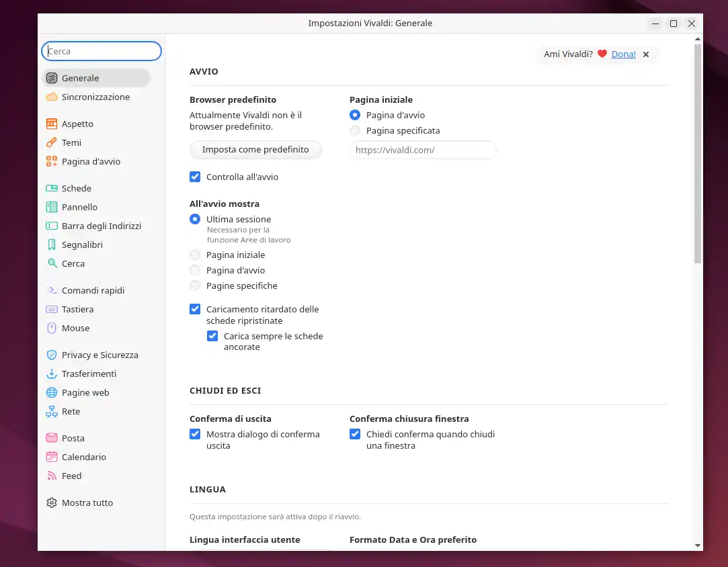Open Pagina d'avvio section in the sidebar

click(91, 161)
